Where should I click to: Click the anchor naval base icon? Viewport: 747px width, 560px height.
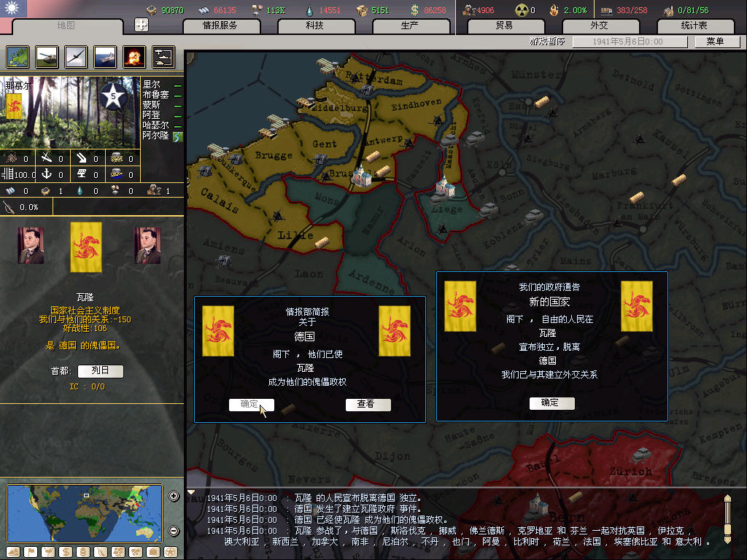point(46,174)
